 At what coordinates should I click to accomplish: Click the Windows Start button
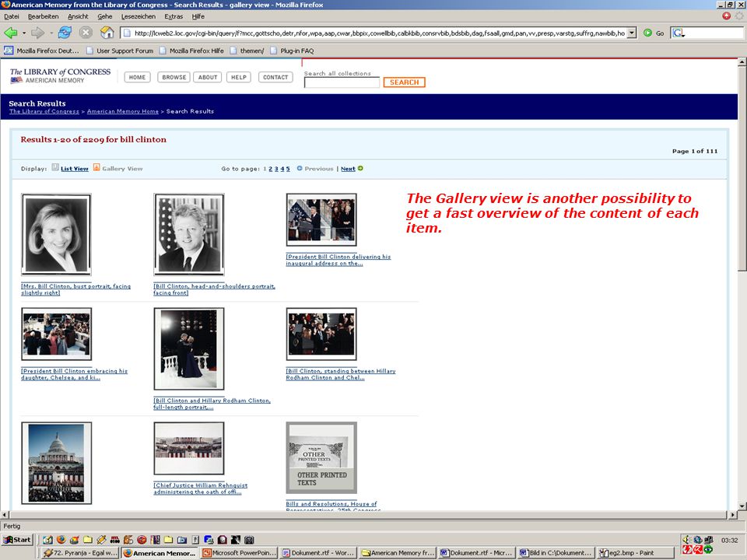coord(17,540)
